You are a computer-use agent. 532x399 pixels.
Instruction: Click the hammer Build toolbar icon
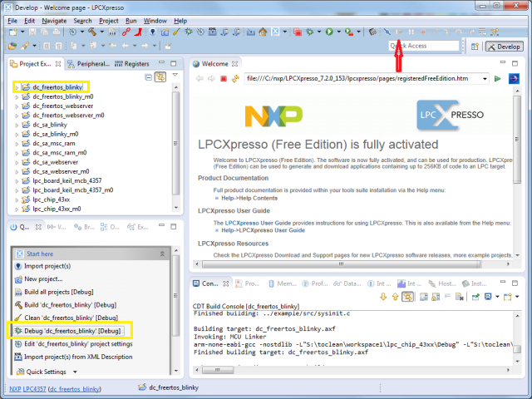(x=92, y=32)
